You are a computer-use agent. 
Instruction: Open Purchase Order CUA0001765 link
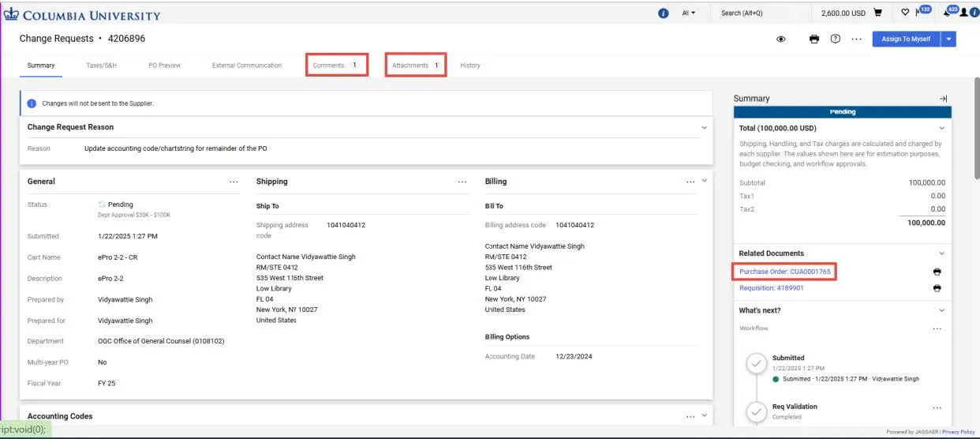[785, 272]
